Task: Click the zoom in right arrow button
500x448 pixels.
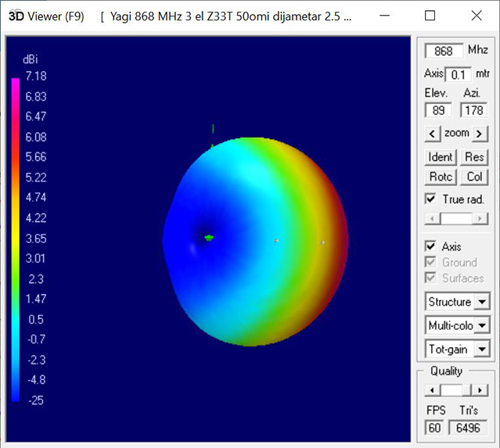Action: (480, 134)
